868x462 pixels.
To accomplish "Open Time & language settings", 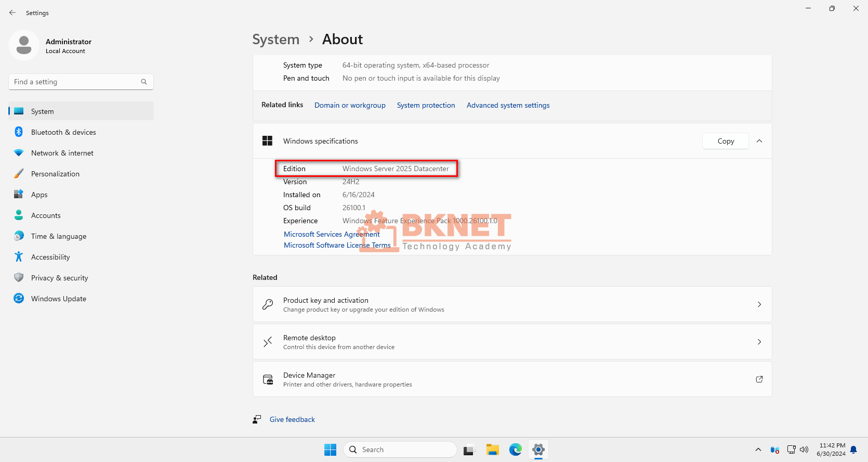I will (x=81, y=236).
